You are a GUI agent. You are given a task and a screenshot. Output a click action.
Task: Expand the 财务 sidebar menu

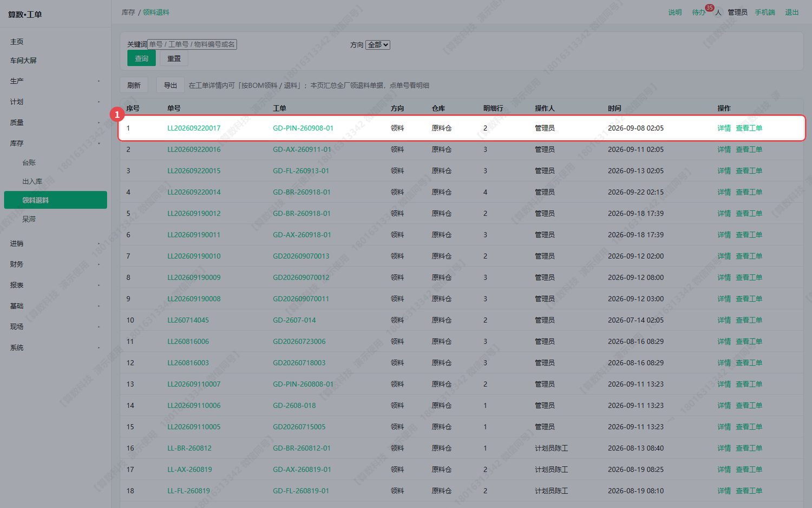click(x=55, y=264)
